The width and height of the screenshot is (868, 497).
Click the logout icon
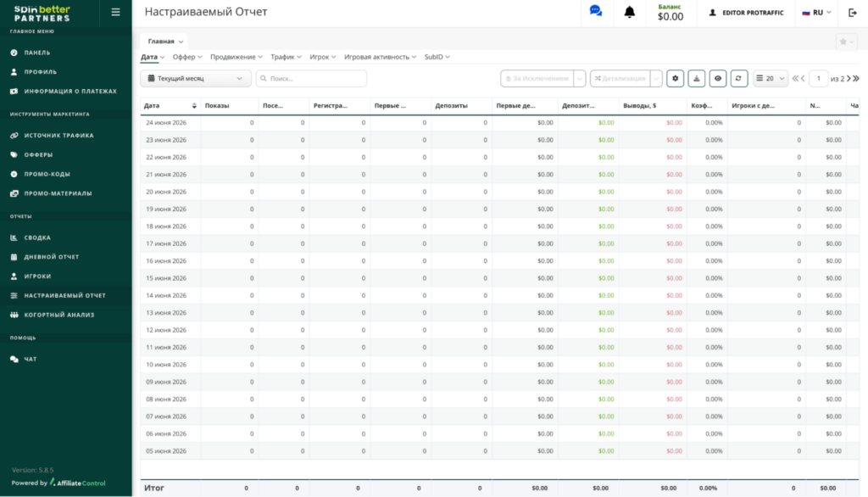853,12
